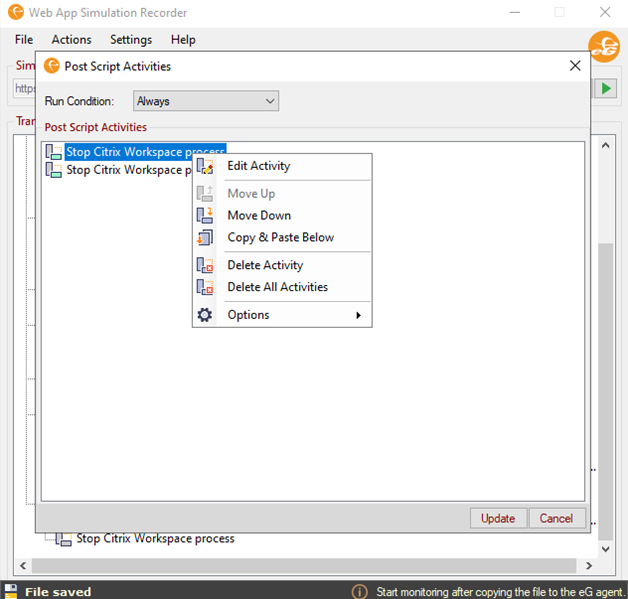628x599 pixels.
Task: Click the Post Script Activities dialog icon
Action: click(x=52, y=66)
